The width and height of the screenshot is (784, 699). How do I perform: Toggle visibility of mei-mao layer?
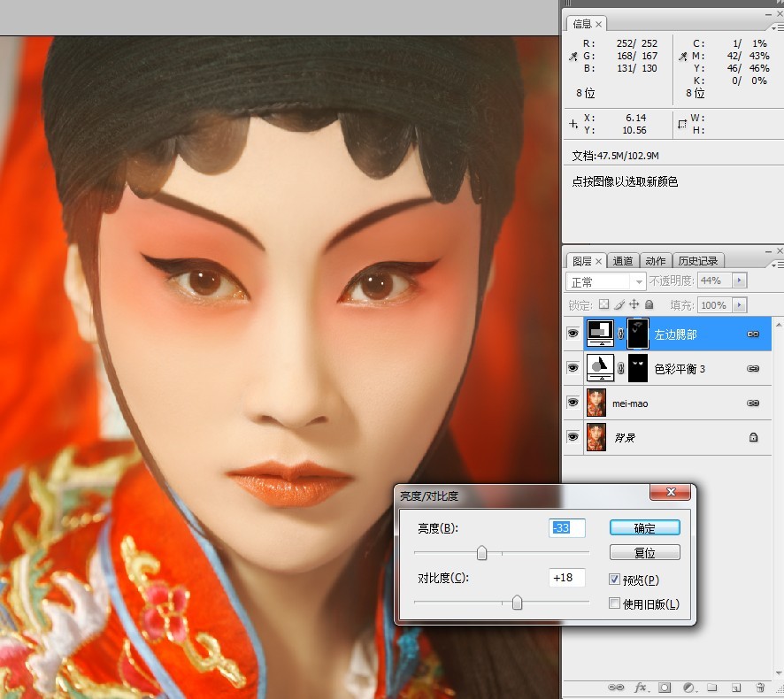(573, 403)
